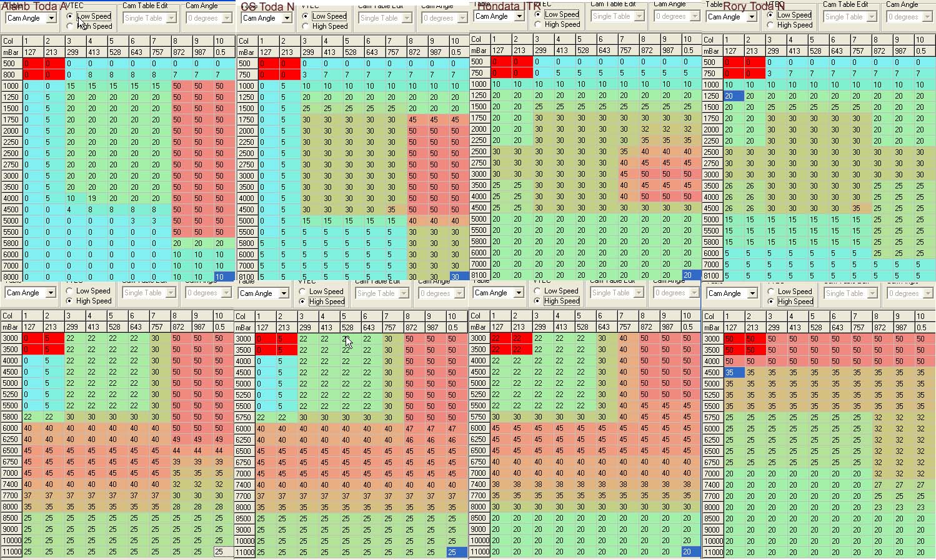Select highlighted '10' cell in Toda A 8000 row
This screenshot has height=560, width=936.
pyautogui.click(x=224, y=277)
